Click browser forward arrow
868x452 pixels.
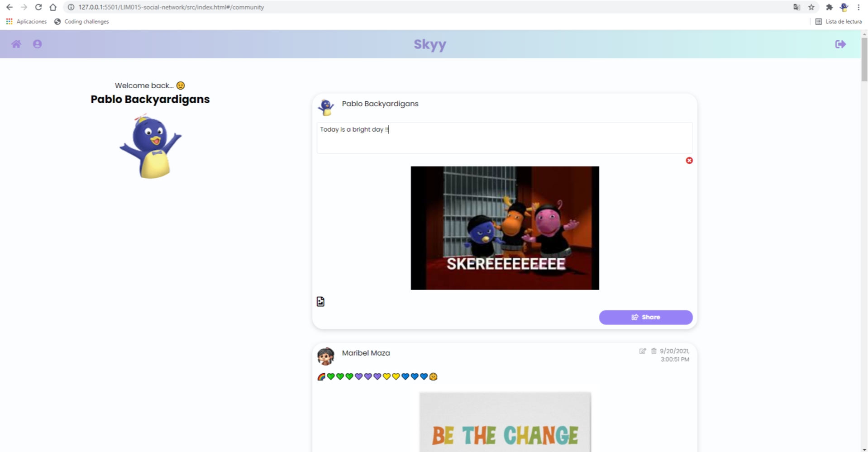(24, 7)
